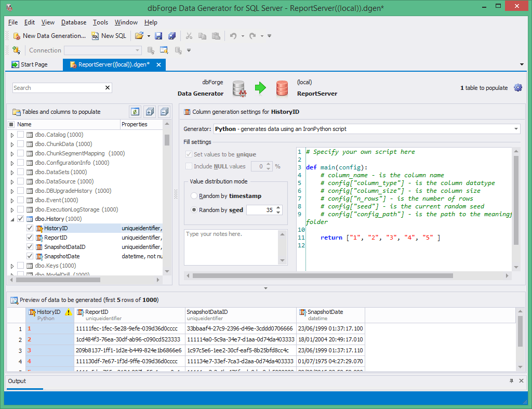Click the green arrow generate icon
Viewport: 532px width, 409px height.
point(260,88)
